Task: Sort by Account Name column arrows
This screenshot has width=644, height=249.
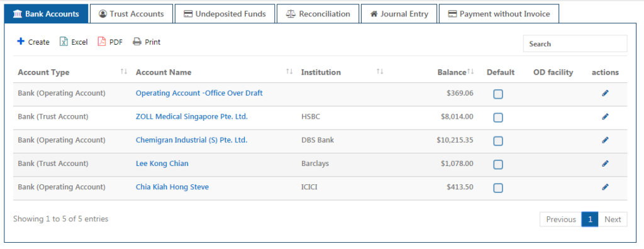Action: pyautogui.click(x=289, y=72)
